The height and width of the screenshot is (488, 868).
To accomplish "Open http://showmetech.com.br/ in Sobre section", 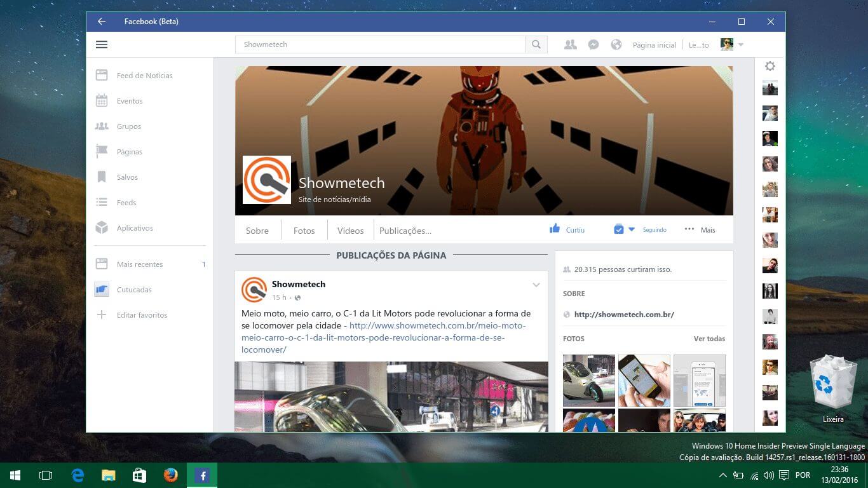I will [624, 314].
